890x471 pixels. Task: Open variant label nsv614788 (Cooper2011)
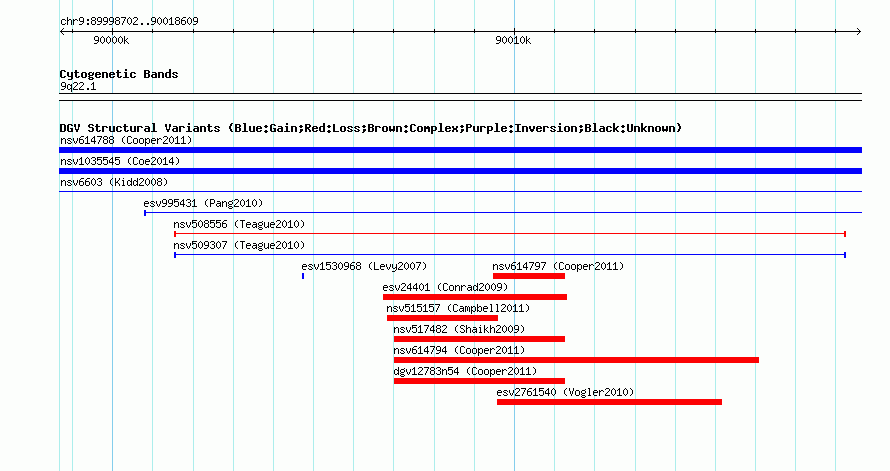coord(126,140)
